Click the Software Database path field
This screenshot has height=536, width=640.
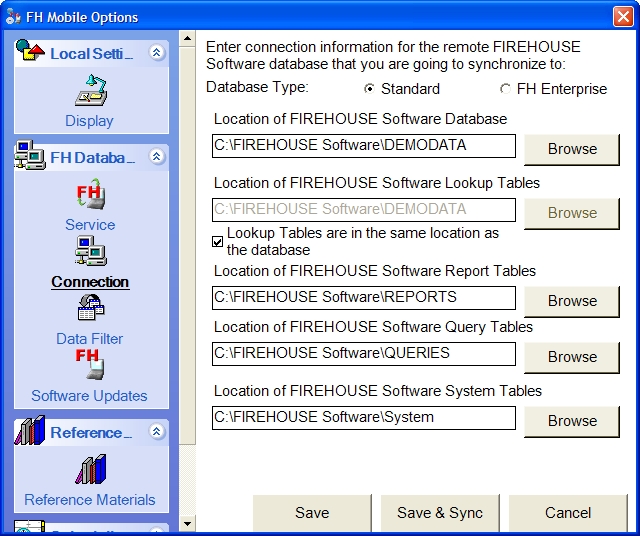[x=364, y=146]
